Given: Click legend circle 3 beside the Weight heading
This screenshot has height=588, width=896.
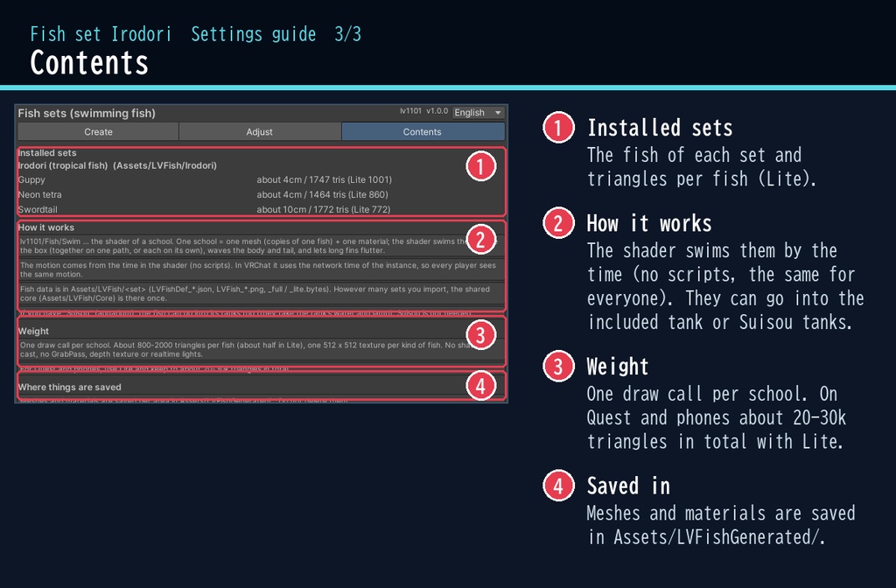Looking at the screenshot, I should tap(558, 367).
